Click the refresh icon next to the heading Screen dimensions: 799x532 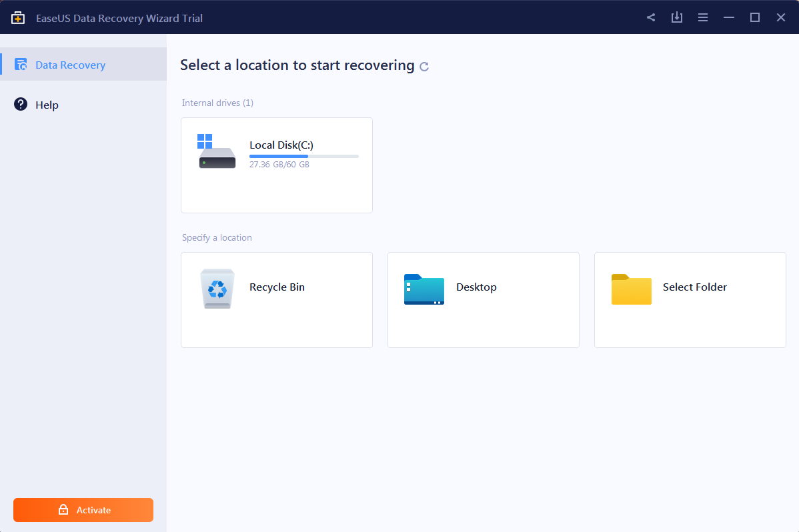424,66
